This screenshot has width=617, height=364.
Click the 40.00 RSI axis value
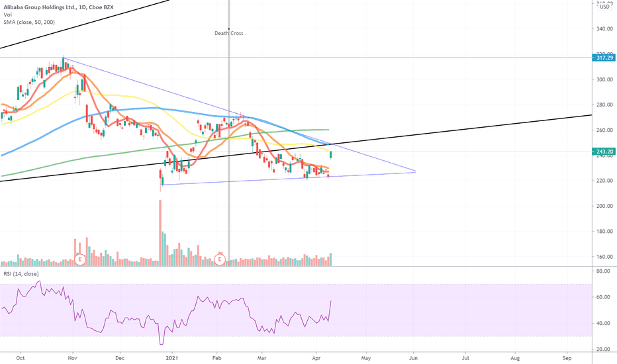coord(603,323)
